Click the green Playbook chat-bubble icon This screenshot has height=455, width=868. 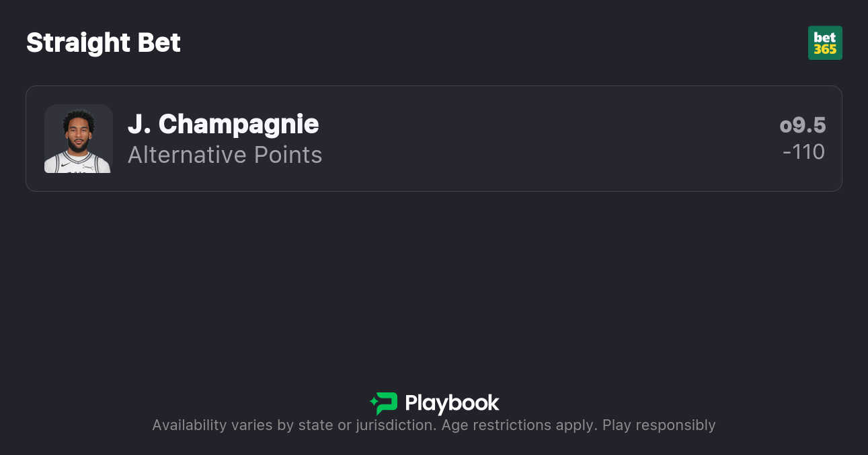(386, 403)
